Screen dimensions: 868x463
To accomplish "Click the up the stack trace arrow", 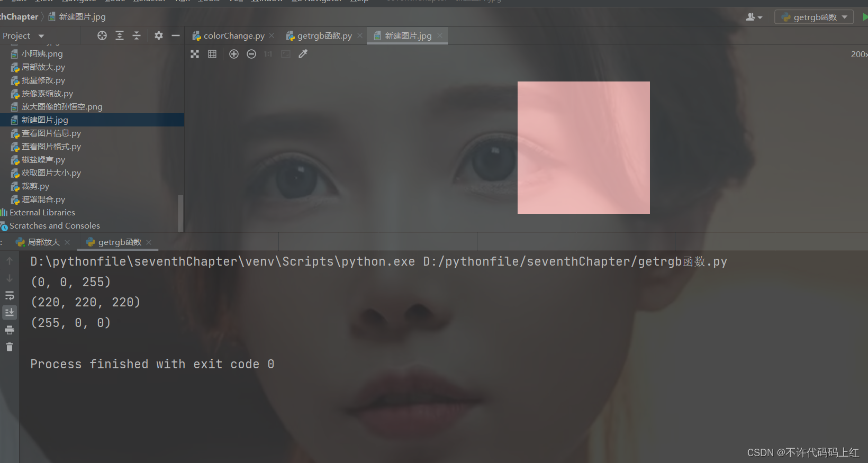I will (10, 261).
